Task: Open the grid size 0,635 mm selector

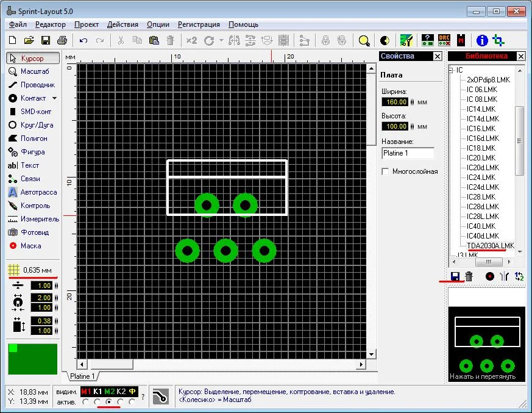Action: [33, 270]
